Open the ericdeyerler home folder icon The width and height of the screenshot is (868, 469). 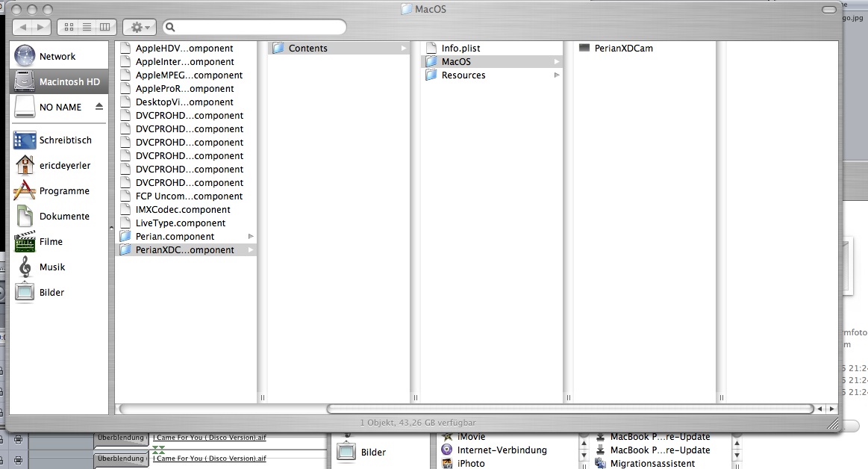coord(25,165)
